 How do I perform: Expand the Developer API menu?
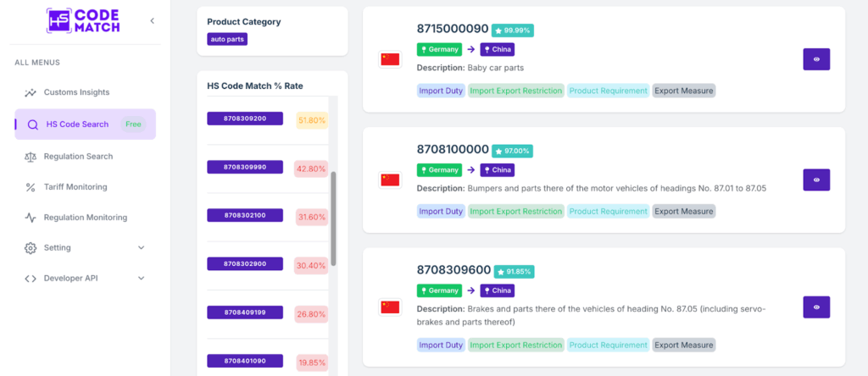141,279
